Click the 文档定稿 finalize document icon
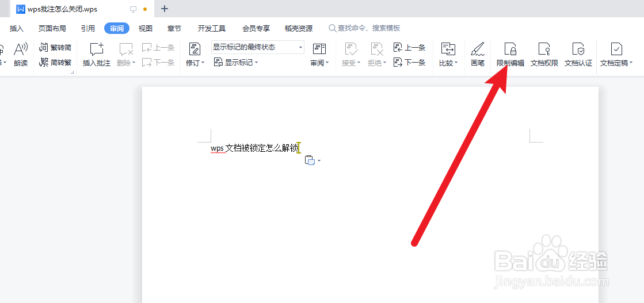The width and height of the screenshot is (644, 303). [x=616, y=49]
